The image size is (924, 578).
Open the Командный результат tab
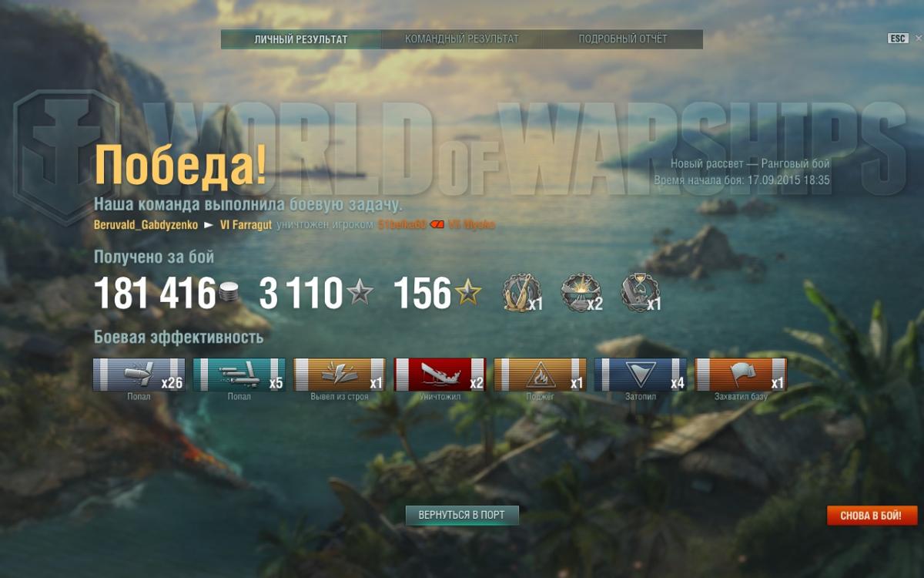point(462,39)
